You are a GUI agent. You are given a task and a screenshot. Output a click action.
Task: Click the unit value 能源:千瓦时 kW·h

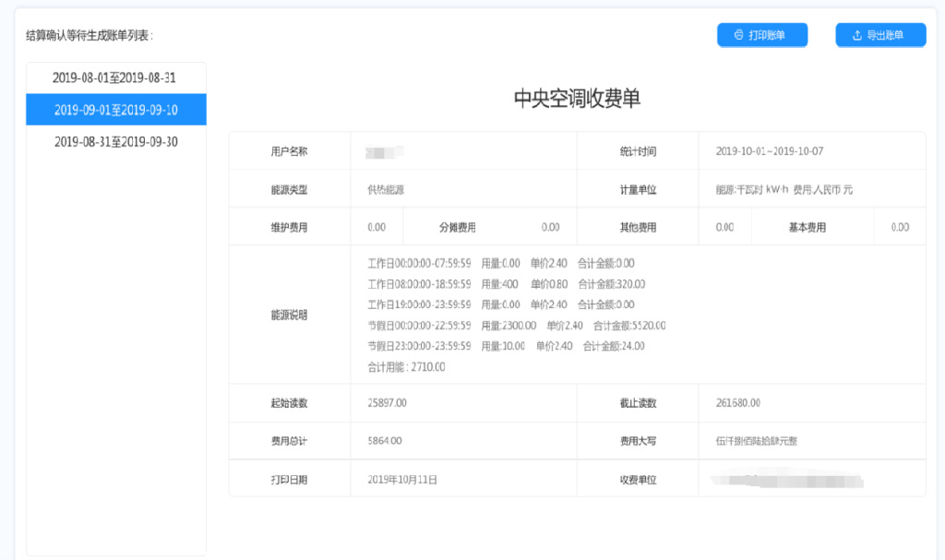(752, 190)
